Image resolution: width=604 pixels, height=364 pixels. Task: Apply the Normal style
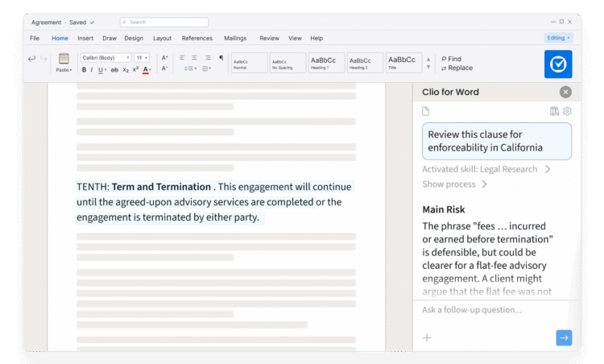[x=249, y=63]
